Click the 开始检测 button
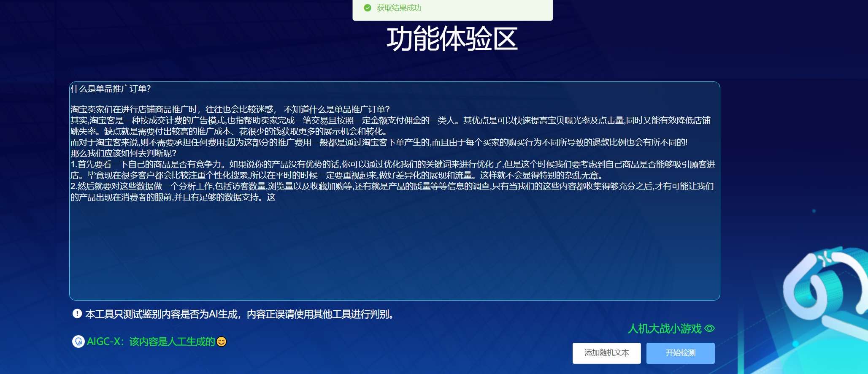 pos(680,353)
